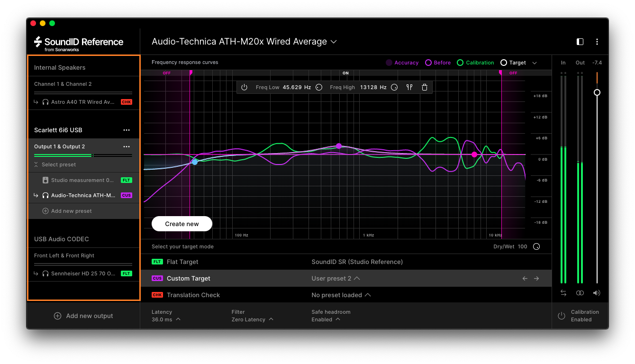Click the headphone icon beside Astro A40 TR
Image resolution: width=635 pixels, height=364 pixels.
(45, 102)
